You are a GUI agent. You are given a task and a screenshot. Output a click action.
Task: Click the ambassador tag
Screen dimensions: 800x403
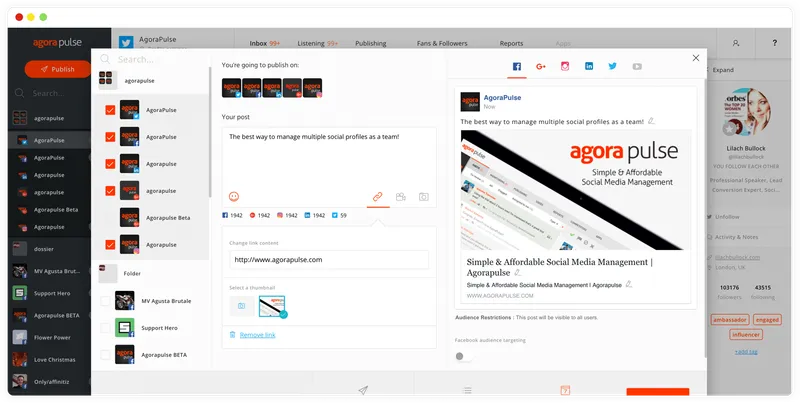[x=730, y=319]
